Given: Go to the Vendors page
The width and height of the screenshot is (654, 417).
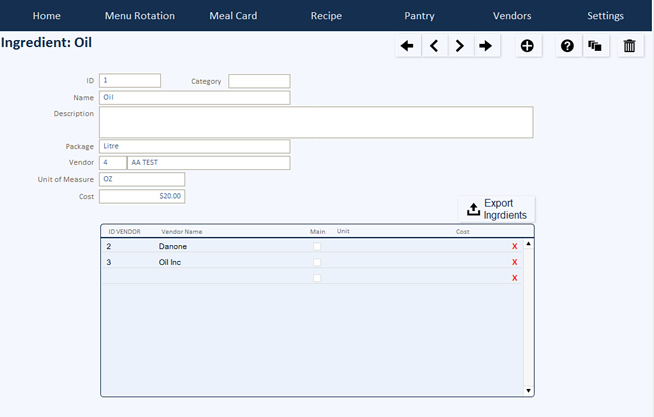Looking at the screenshot, I should tap(512, 16).
